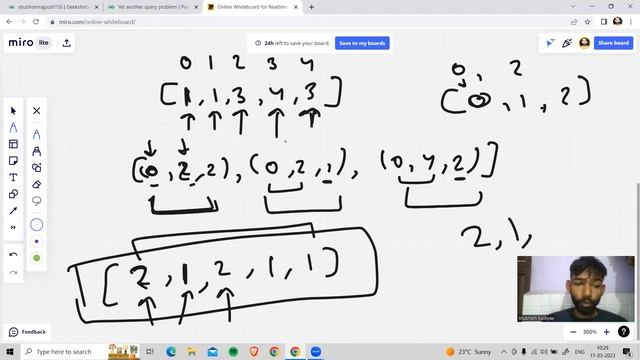Redo the last undone action

point(13,272)
